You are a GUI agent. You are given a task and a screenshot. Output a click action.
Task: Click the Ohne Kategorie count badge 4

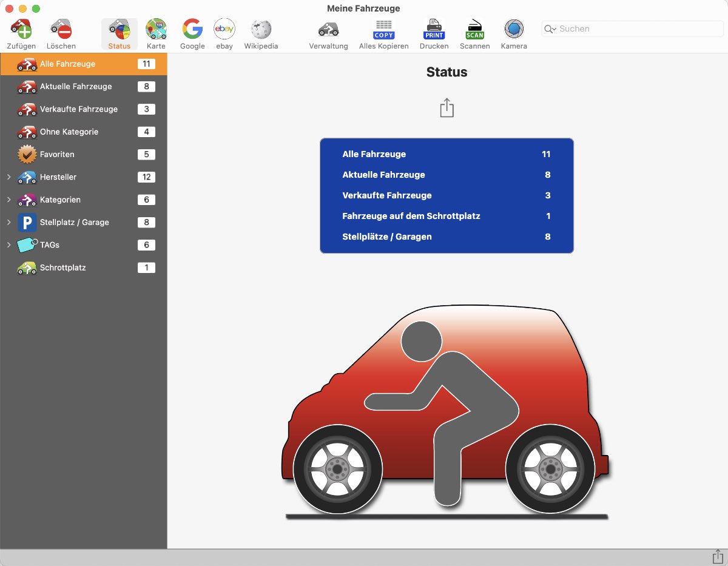(146, 132)
